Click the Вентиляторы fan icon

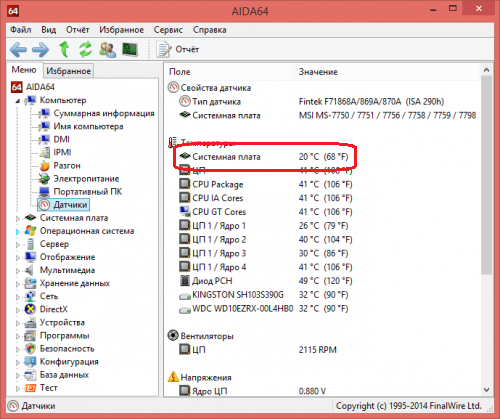(x=173, y=335)
